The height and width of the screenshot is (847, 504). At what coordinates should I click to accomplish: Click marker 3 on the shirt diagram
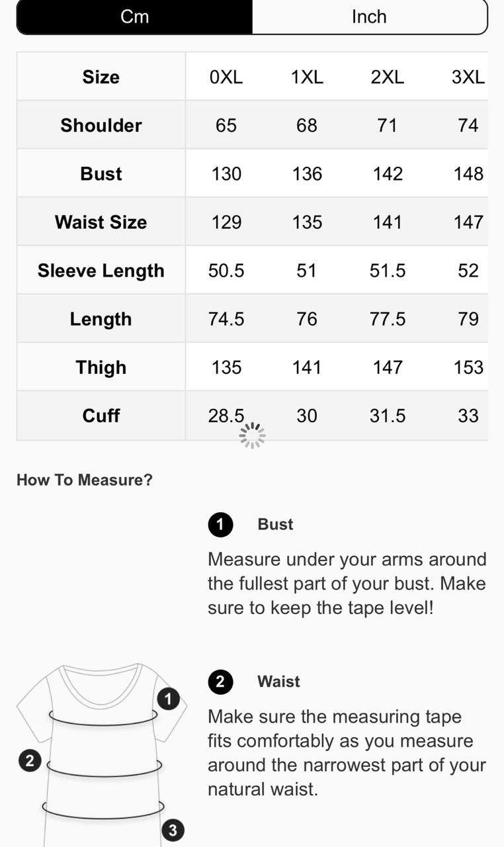tap(173, 830)
